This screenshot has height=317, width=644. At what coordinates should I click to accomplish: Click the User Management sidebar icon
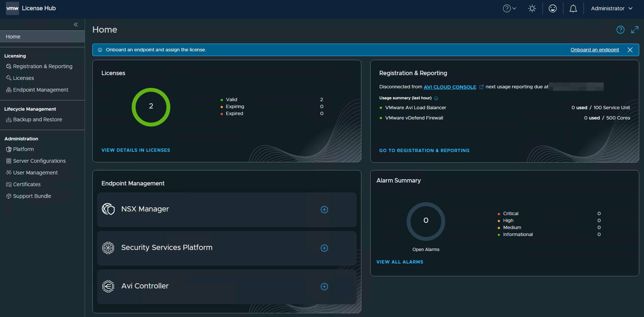pos(9,173)
